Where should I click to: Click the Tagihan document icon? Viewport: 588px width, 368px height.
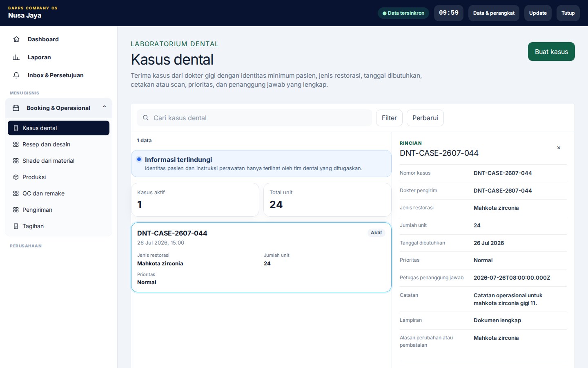pos(16,226)
